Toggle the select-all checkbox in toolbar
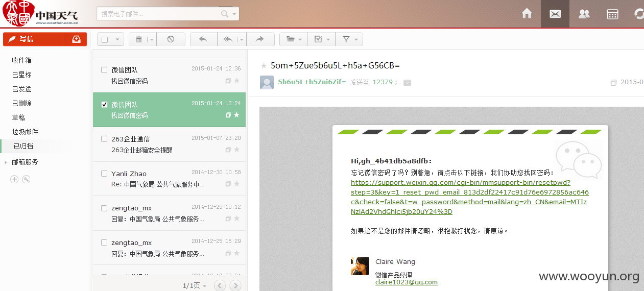The width and height of the screenshot is (644, 291). coord(105,40)
